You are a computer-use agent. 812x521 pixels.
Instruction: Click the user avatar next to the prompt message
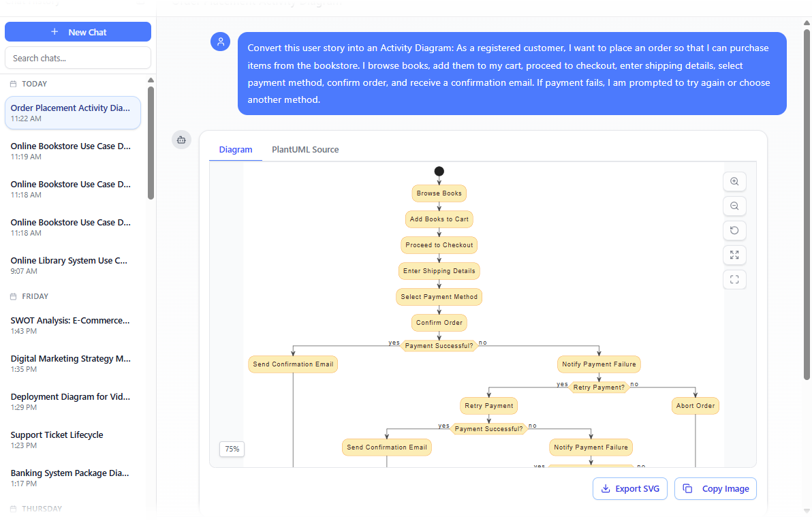pyautogui.click(x=220, y=42)
